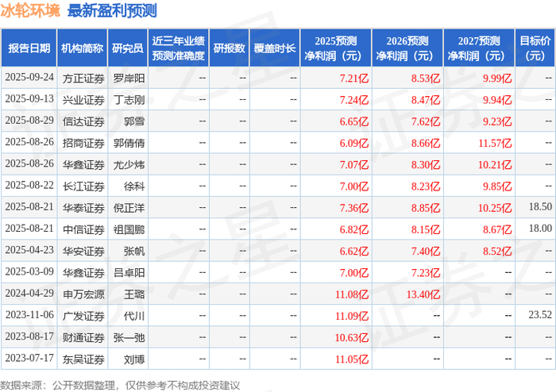
Task: Select the 11.57亿 forecast value
Action: [x=495, y=143]
